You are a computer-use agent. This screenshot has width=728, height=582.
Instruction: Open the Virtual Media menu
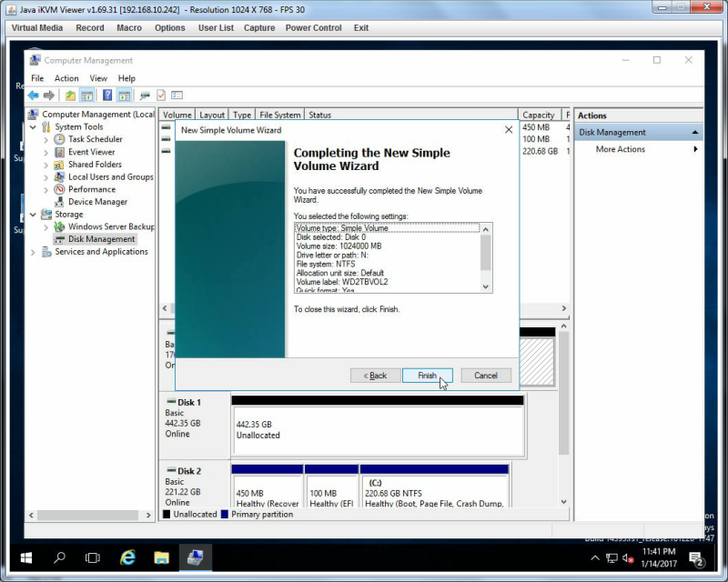(x=37, y=28)
